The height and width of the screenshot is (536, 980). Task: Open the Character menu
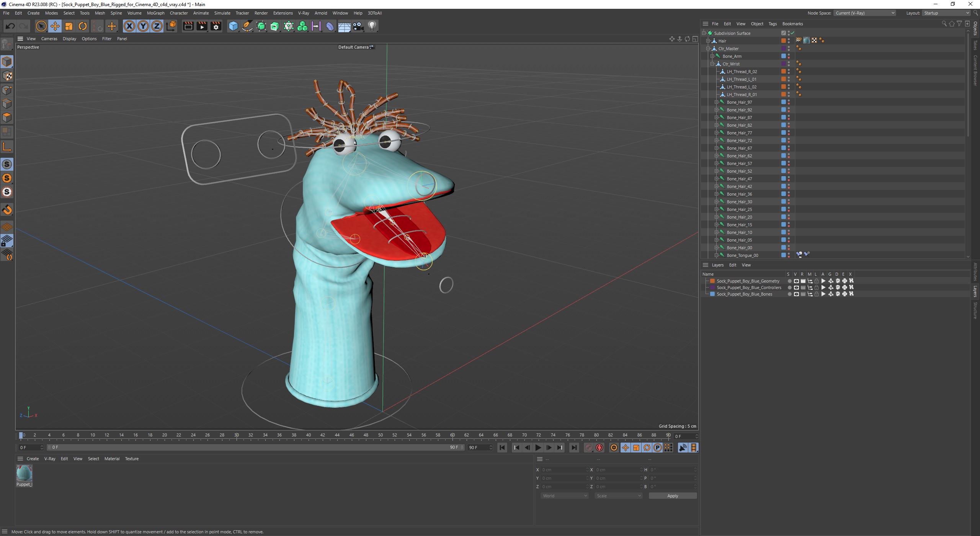[x=179, y=13]
